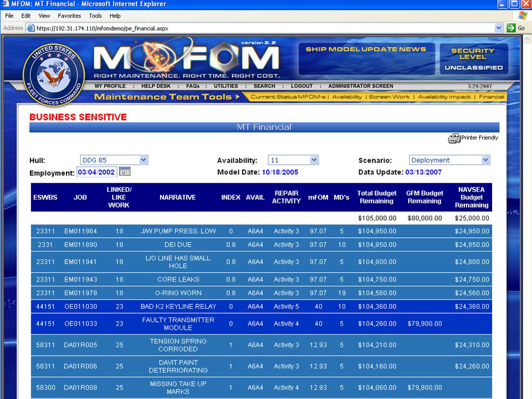The height and width of the screenshot is (399, 532).
Task: Open the ADMINISTRATOR SCREEN link
Action: 360,86
